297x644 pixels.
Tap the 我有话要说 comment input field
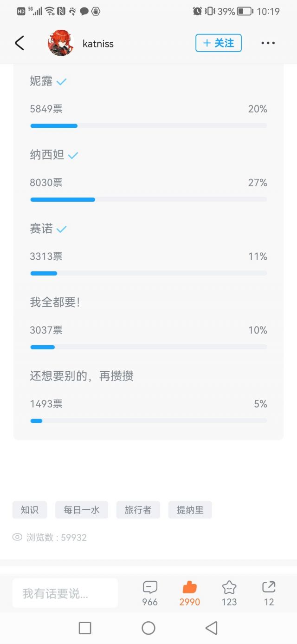click(x=65, y=593)
